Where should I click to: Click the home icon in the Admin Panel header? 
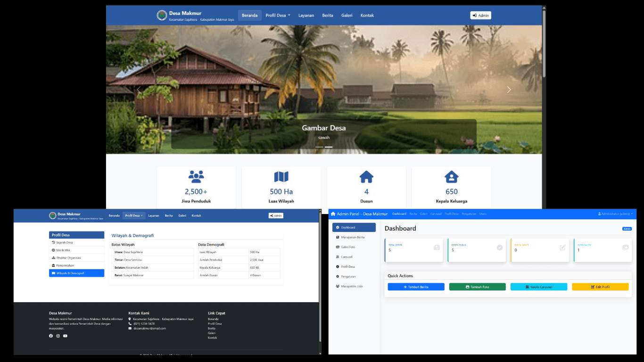[x=333, y=214]
